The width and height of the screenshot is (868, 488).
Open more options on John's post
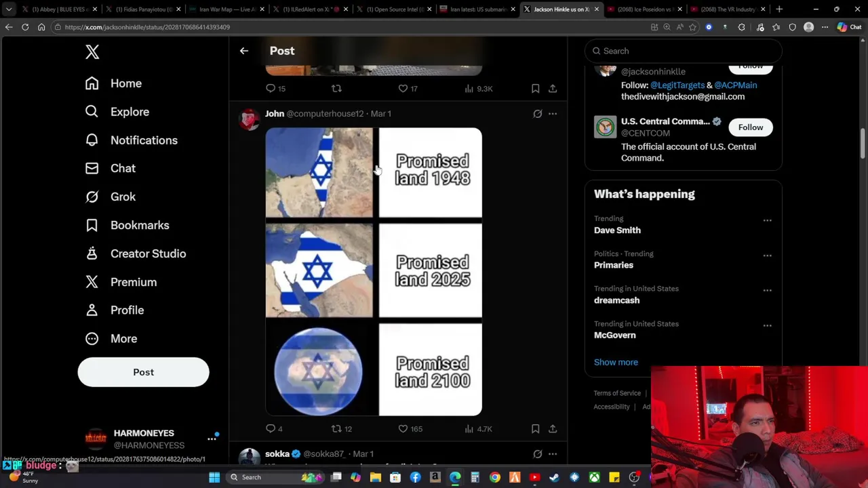pos(553,114)
